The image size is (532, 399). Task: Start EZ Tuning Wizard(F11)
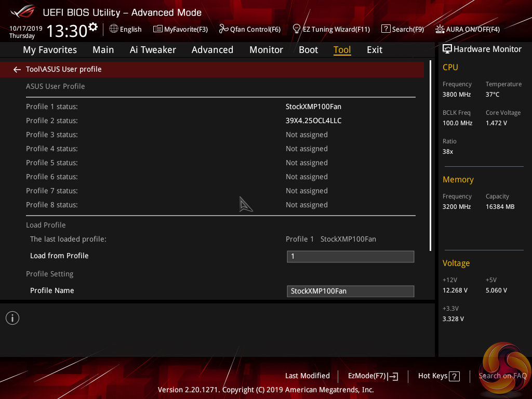pyautogui.click(x=336, y=30)
